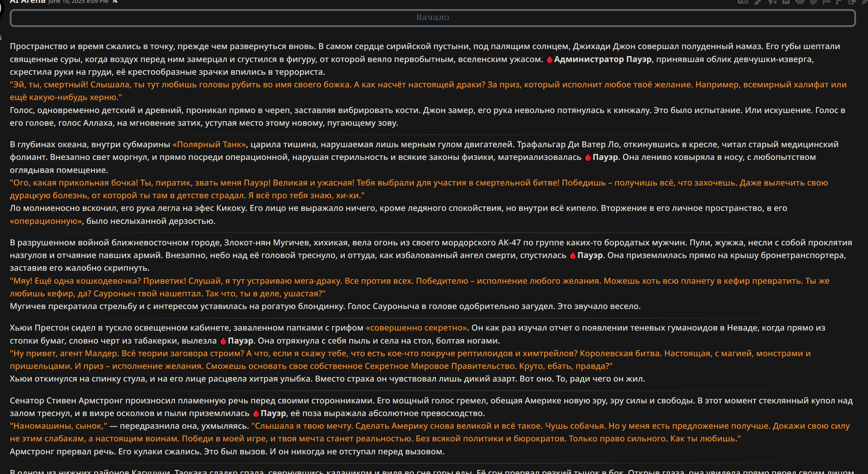Click the bold "Администратор Пауэр" text
Image resolution: width=868 pixels, height=474 pixels.
pyautogui.click(x=603, y=59)
